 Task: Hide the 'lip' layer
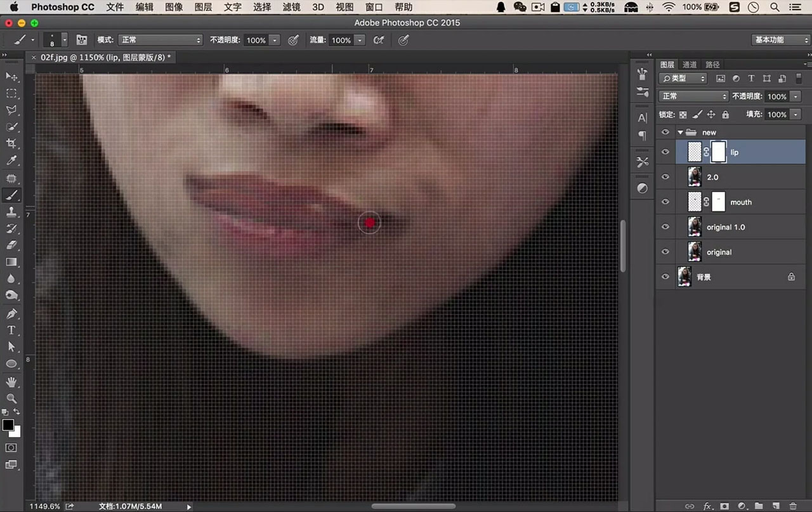665,152
